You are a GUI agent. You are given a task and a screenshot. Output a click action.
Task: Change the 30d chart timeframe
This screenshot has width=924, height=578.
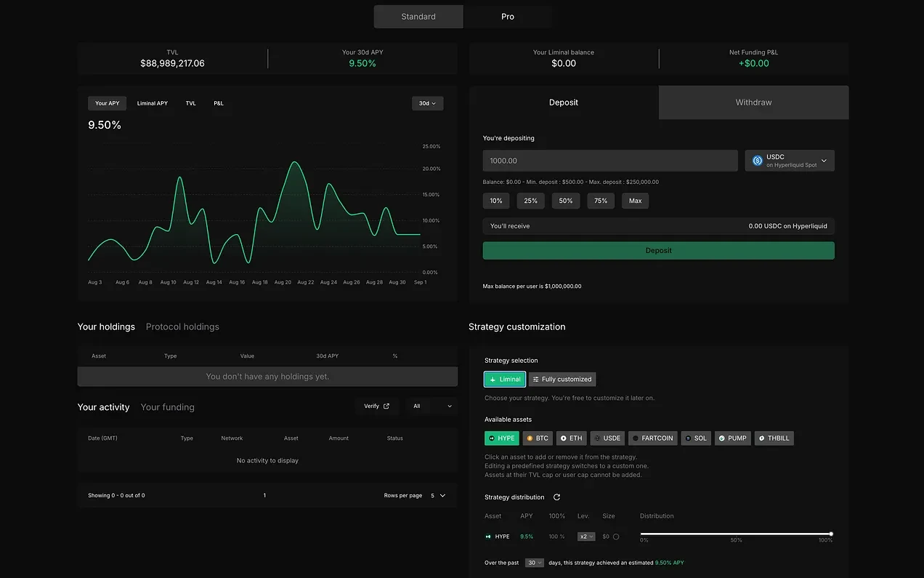pos(427,103)
